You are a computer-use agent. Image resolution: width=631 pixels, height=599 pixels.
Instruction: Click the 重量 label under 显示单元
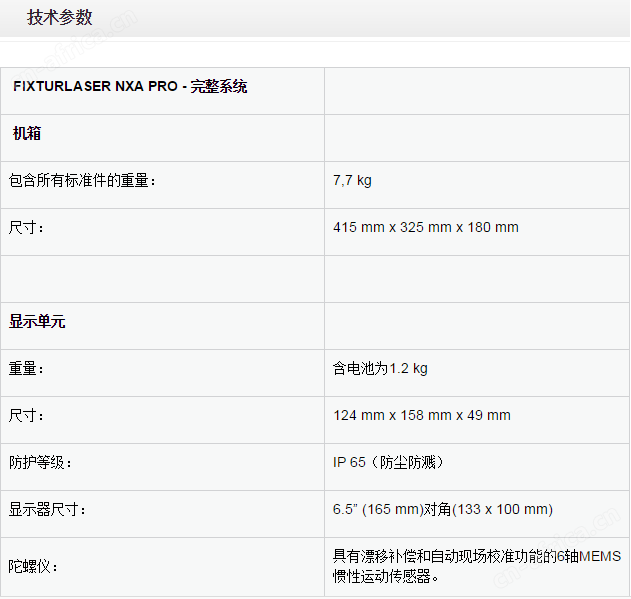[x=26, y=368]
